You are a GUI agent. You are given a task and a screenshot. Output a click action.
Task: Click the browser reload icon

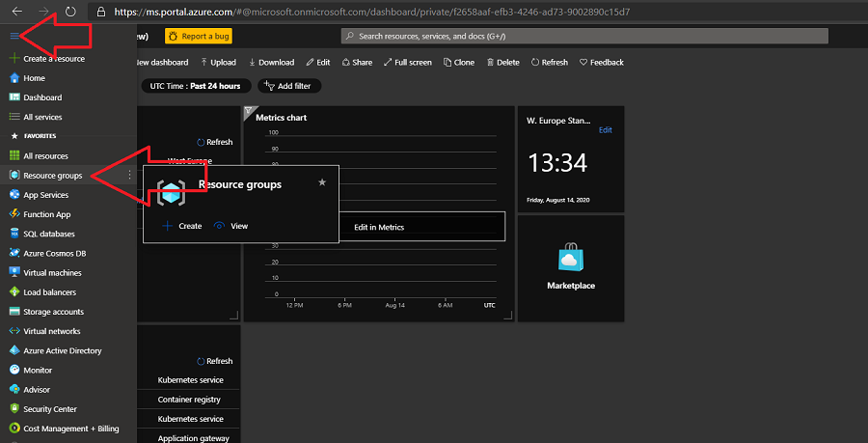69,13
